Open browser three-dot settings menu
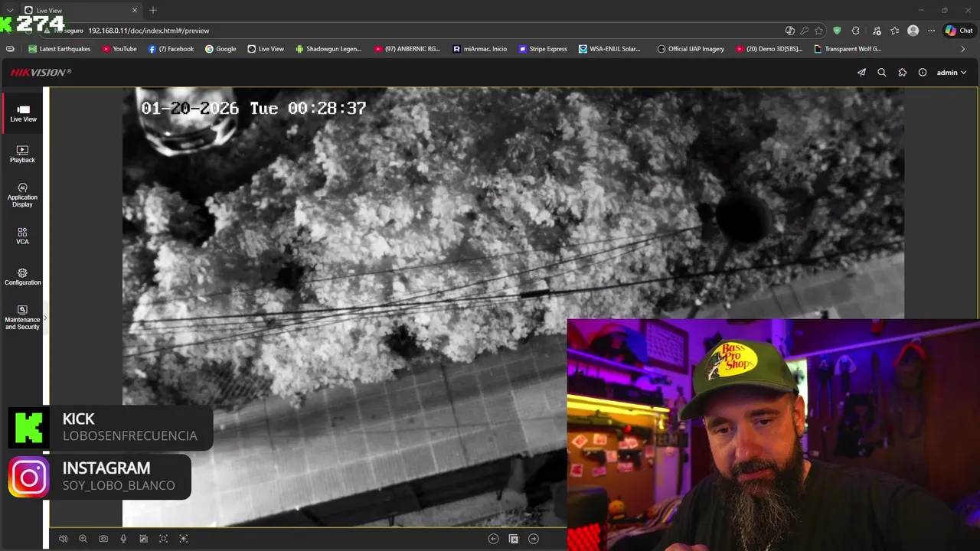The height and width of the screenshot is (551, 980). click(x=931, y=31)
